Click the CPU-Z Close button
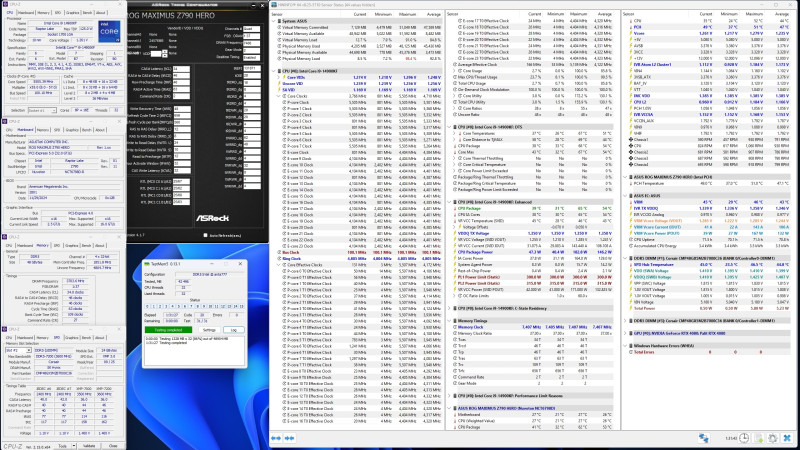Screen dimensions: 800x450 [113, 446]
